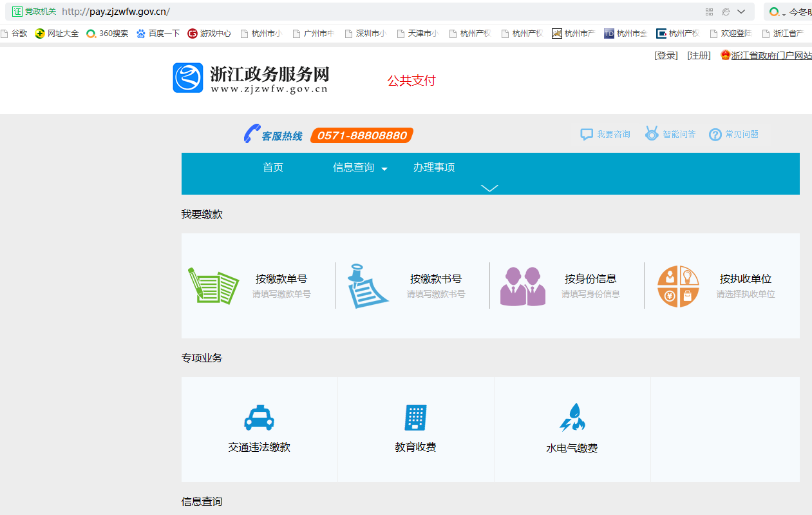This screenshot has width=812, height=515.
Task: Click the 360 search engine icon
Action: [x=774, y=12]
